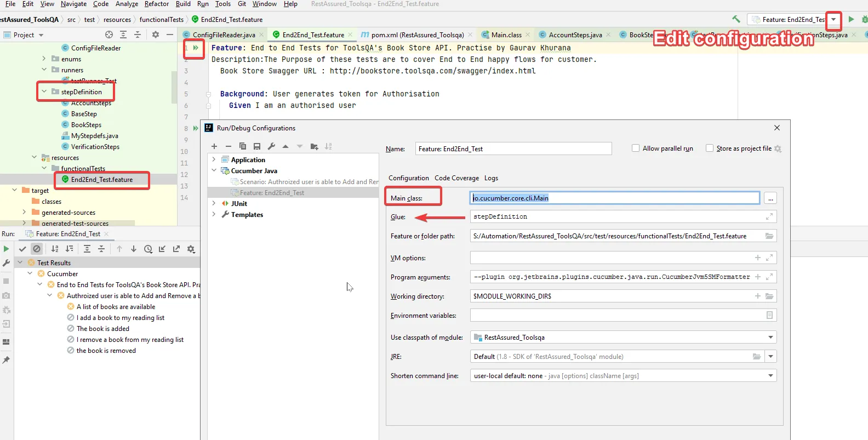Open ConfigFileReader.java editor tab
The width and height of the screenshot is (868, 440).
click(x=224, y=35)
